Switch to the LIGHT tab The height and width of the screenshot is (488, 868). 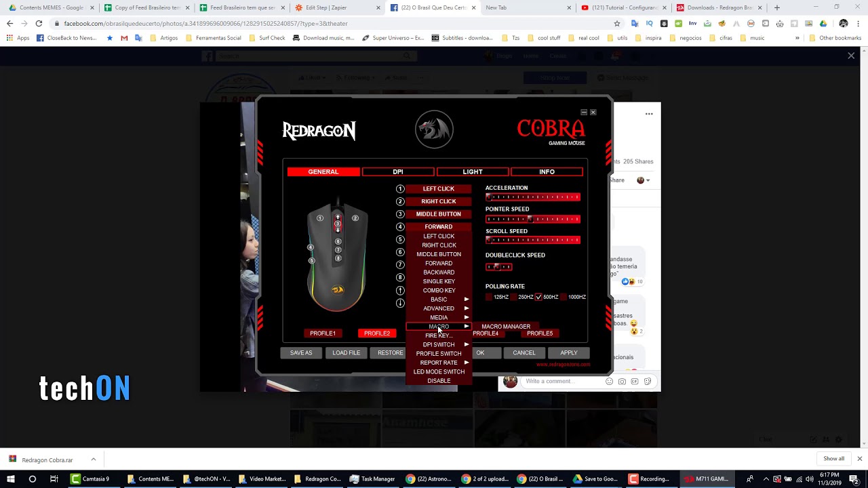(x=473, y=172)
